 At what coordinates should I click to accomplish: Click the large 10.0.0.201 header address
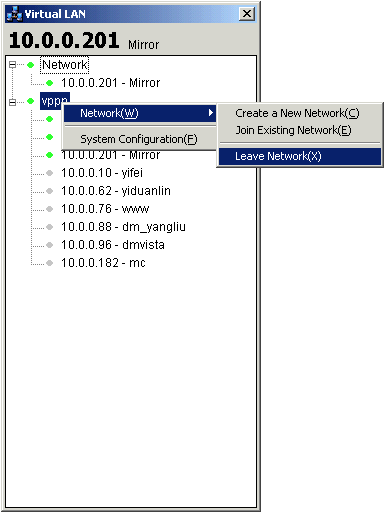pyautogui.click(x=64, y=40)
